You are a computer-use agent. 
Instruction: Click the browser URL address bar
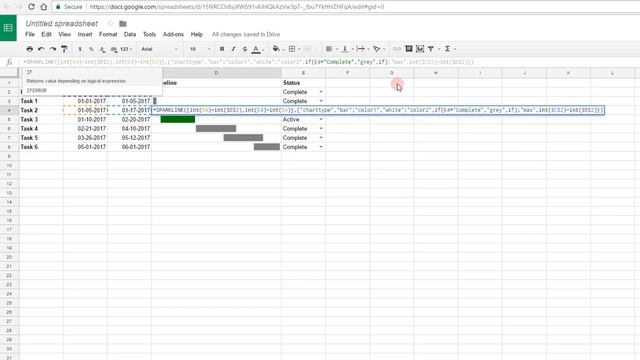237,7
